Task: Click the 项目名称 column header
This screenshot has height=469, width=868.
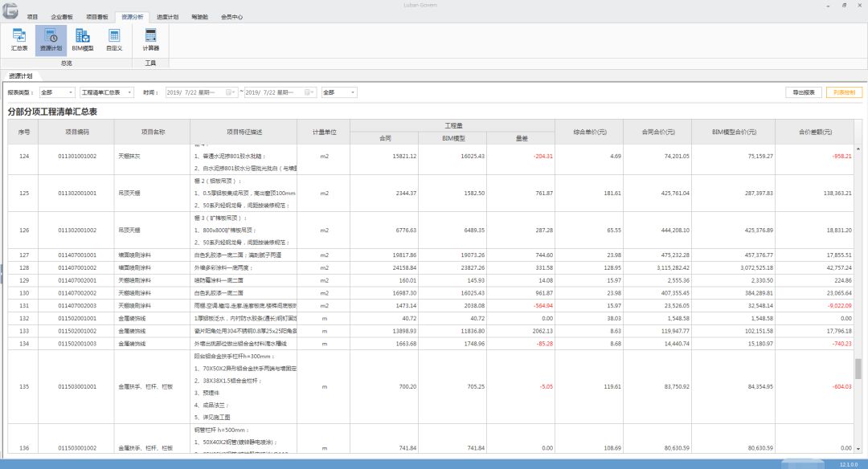Action: tap(152, 132)
